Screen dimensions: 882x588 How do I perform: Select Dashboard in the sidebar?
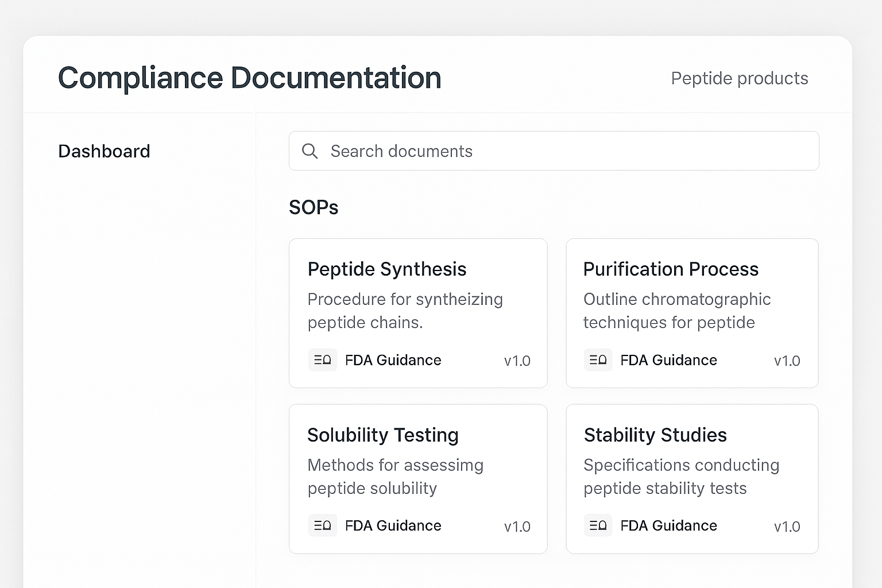104,151
